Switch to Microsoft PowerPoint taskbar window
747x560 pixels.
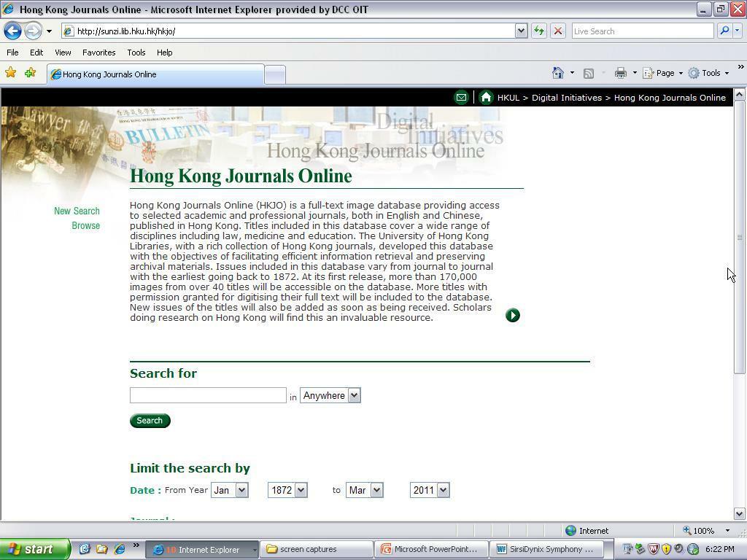coord(432,549)
